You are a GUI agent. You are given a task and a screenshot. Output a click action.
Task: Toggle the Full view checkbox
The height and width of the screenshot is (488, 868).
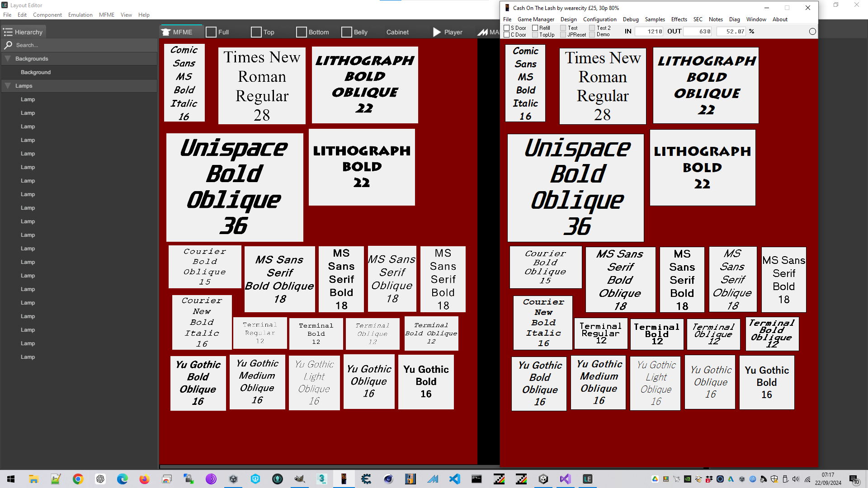click(211, 32)
